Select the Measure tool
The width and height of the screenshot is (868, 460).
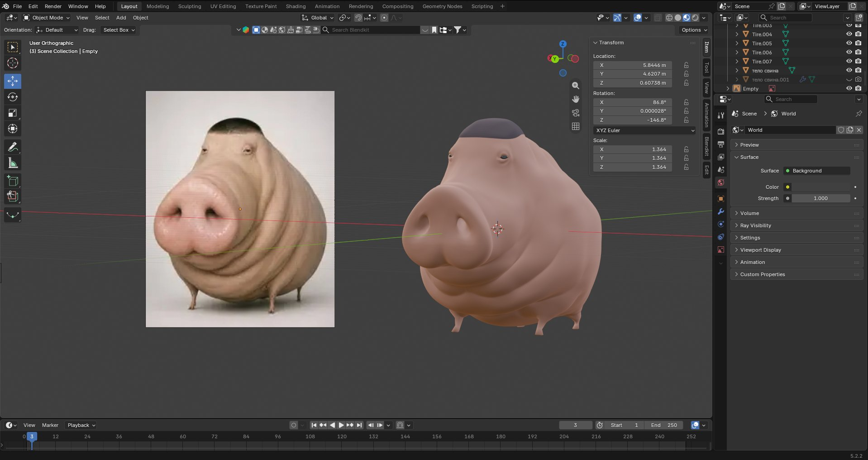point(13,163)
